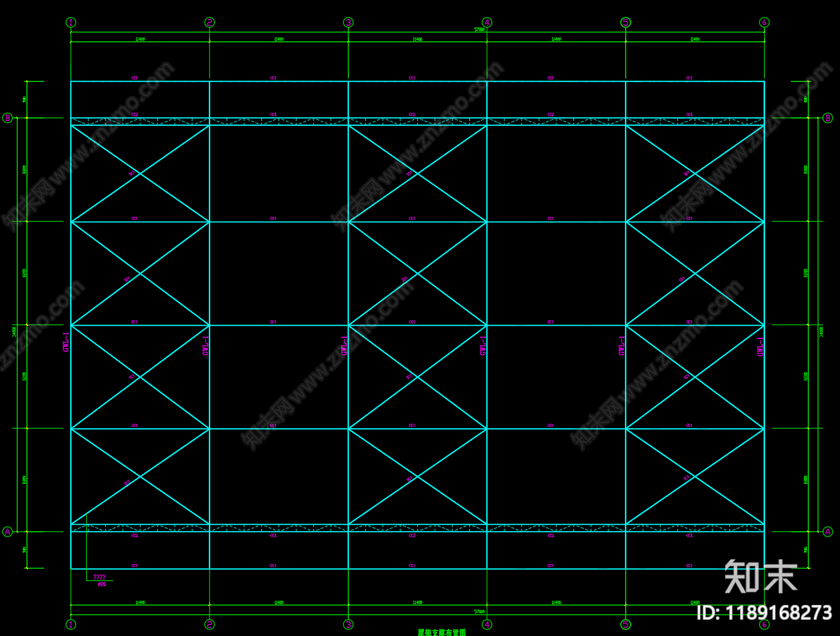
Task: Select axis bubble 5 in the bottom row
Action: tap(626, 625)
